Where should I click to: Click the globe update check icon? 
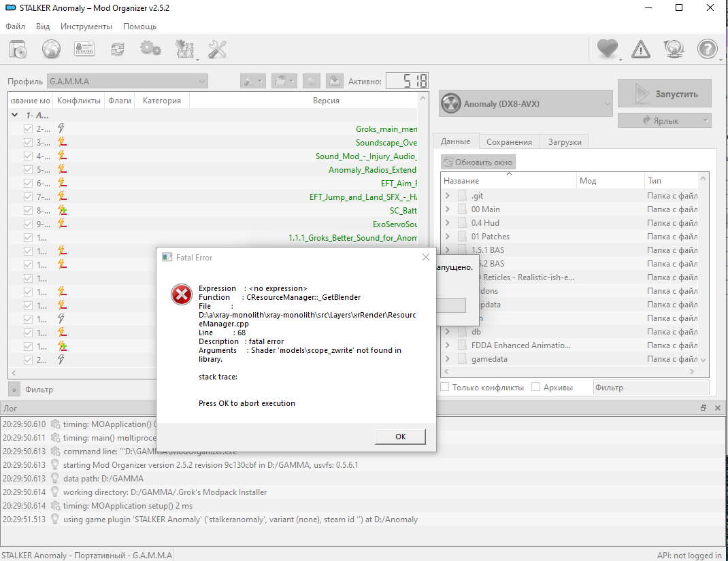point(674,49)
